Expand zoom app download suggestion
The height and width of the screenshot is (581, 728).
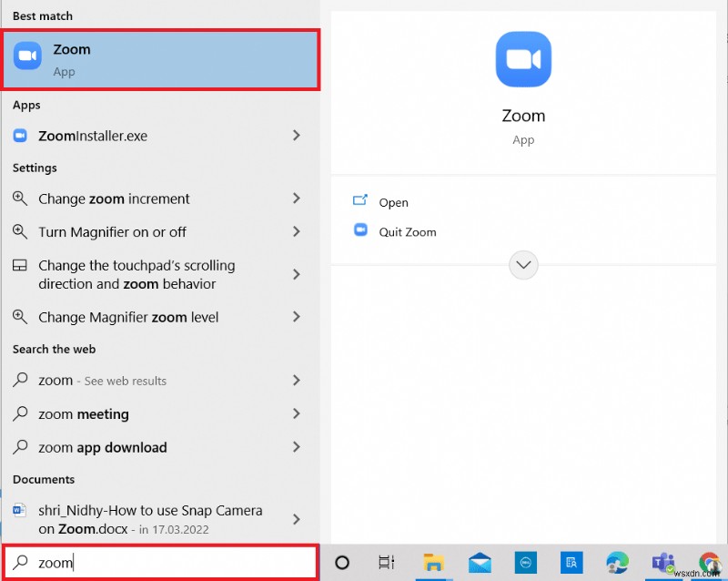pyautogui.click(x=296, y=447)
